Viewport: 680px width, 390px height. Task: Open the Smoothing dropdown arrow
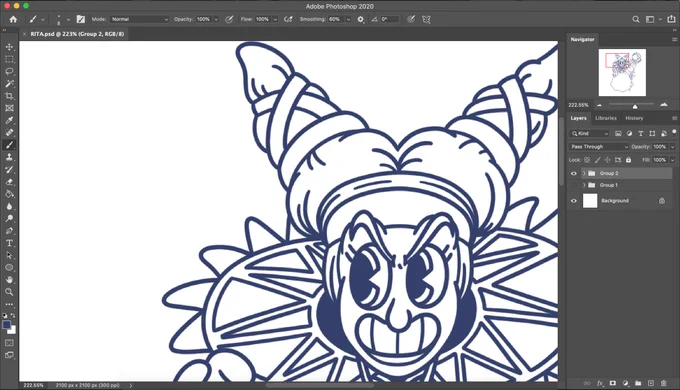[x=348, y=19]
